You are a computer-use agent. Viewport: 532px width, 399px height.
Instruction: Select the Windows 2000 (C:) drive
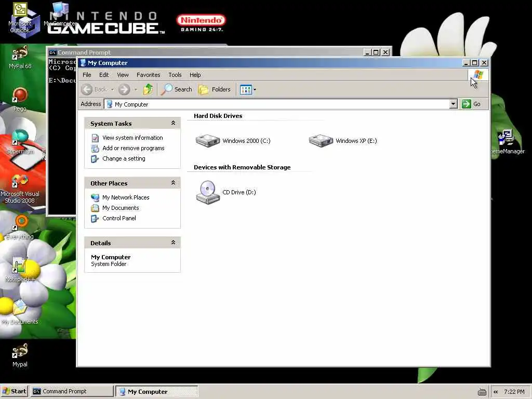point(233,141)
